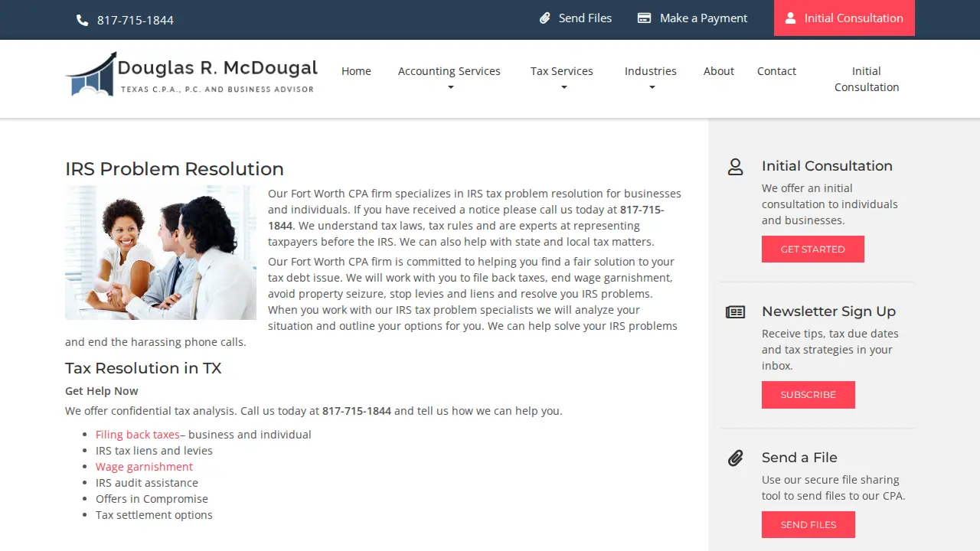Click the Newsletter Sign Up heading
The height and width of the screenshot is (551, 980).
coord(828,311)
